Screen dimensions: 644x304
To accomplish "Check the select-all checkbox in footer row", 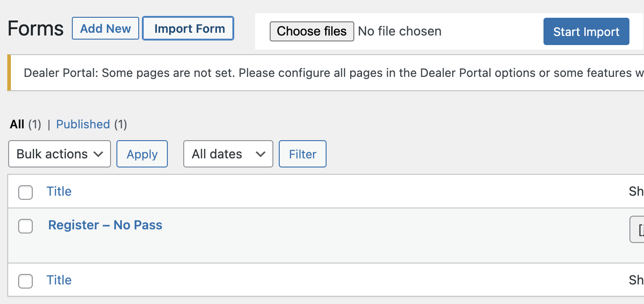I will coord(25,281).
